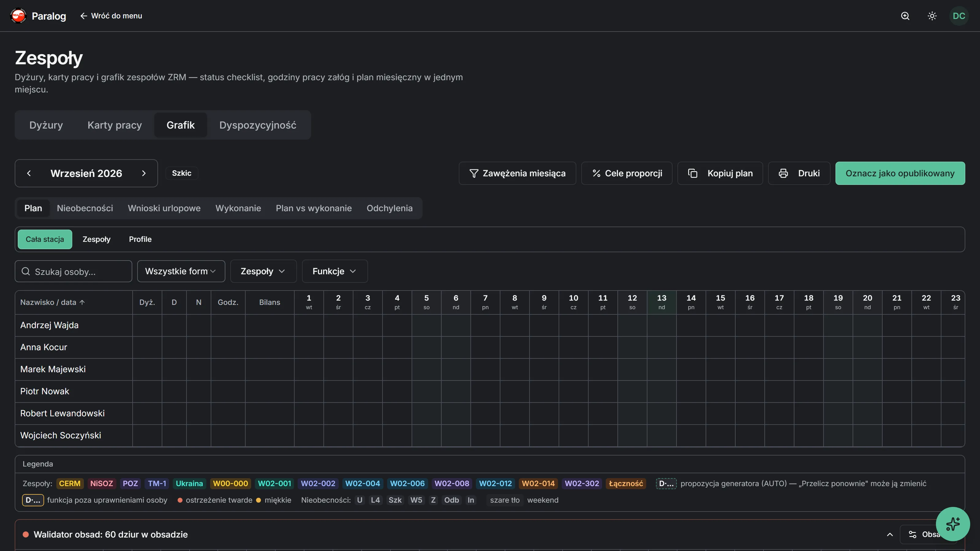The image size is (980, 551).
Task: Click the funnel icon on Zawężenia miesiąca
Action: coord(474,173)
